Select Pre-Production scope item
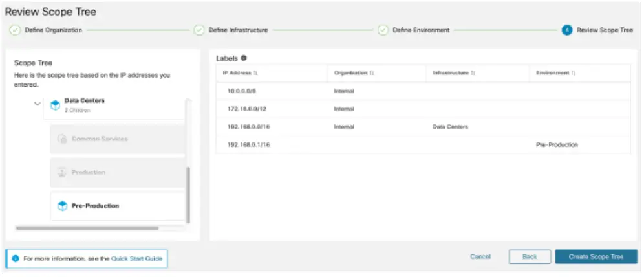The height and width of the screenshot is (277, 644). coord(118,206)
